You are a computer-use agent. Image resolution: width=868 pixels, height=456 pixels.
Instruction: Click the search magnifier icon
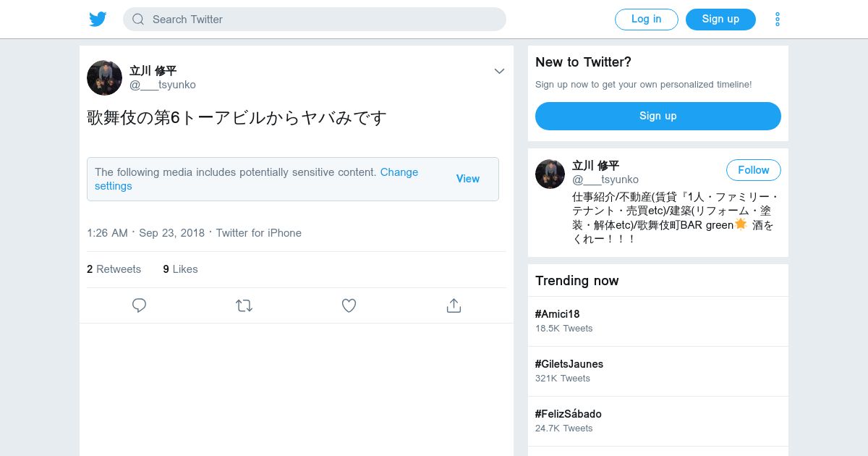click(x=138, y=20)
